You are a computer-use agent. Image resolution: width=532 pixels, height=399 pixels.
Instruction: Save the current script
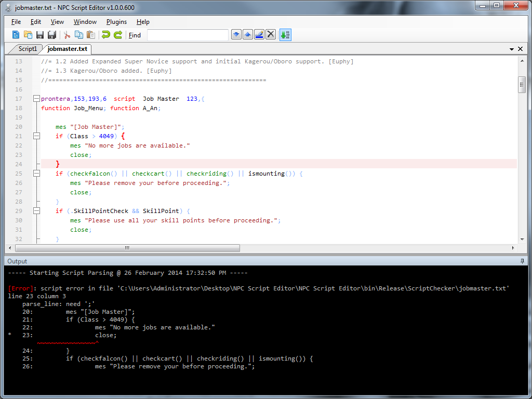[x=39, y=35]
